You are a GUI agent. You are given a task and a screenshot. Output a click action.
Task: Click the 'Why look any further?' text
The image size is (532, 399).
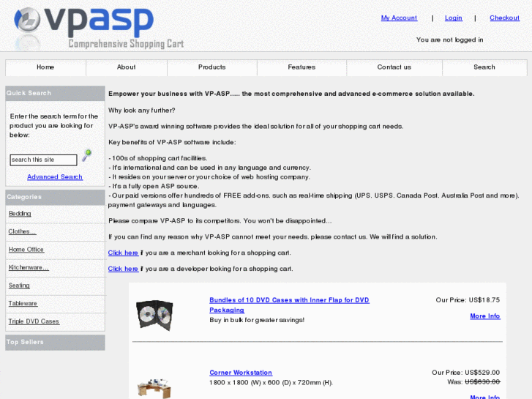coord(142,111)
